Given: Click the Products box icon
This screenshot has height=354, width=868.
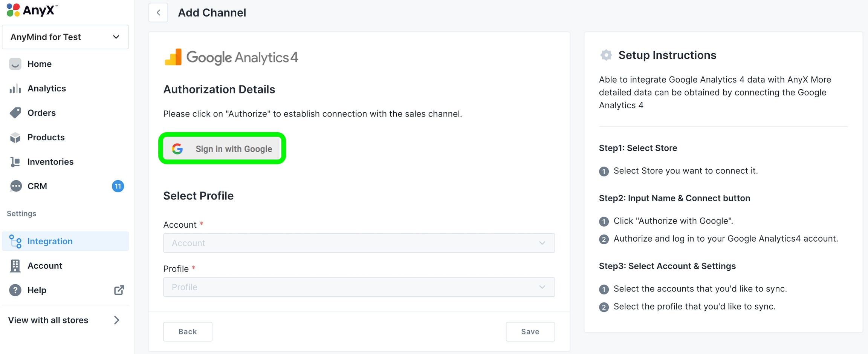Looking at the screenshot, I should point(15,138).
